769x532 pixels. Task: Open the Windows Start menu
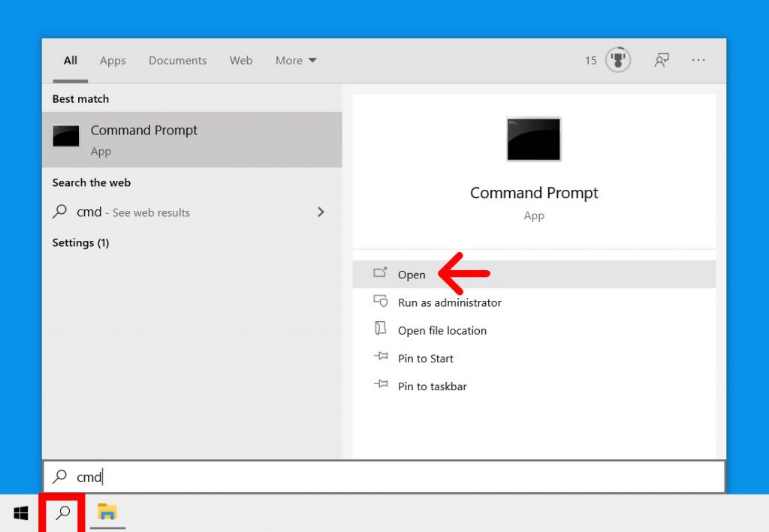click(x=20, y=513)
